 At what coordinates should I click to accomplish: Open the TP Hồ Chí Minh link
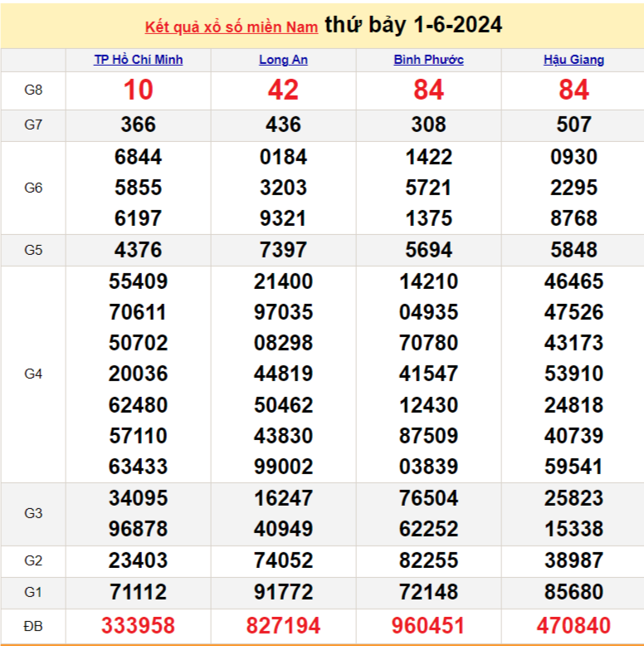pyautogui.click(x=139, y=60)
